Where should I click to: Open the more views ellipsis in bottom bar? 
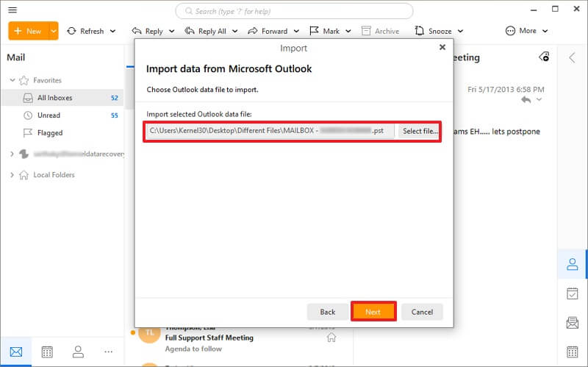click(108, 352)
